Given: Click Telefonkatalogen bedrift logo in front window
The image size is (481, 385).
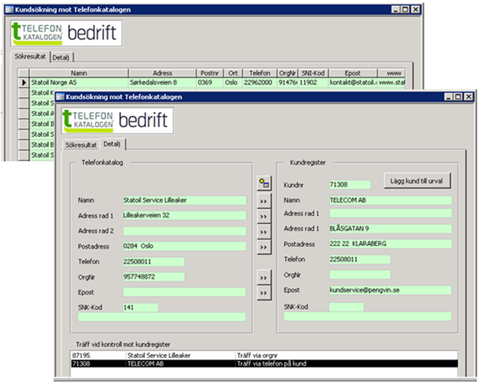Looking at the screenshot, I should click(117, 120).
